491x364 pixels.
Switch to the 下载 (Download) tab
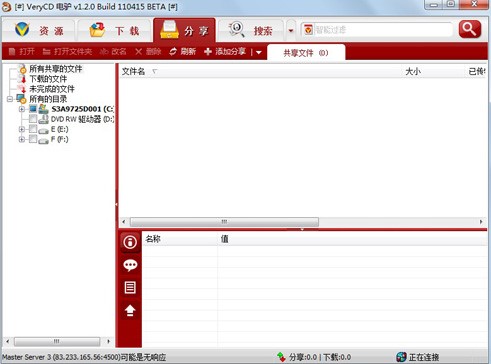[114, 30]
